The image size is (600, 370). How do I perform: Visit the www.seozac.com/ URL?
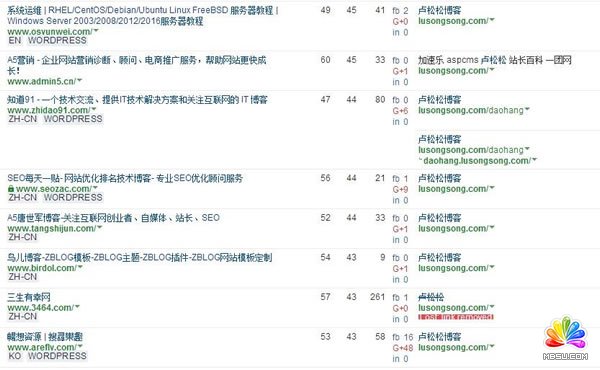(54, 189)
